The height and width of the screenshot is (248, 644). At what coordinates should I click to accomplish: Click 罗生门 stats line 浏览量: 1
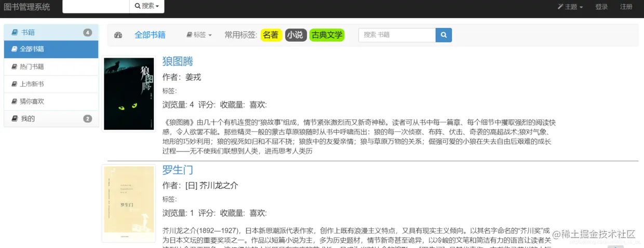(x=178, y=213)
